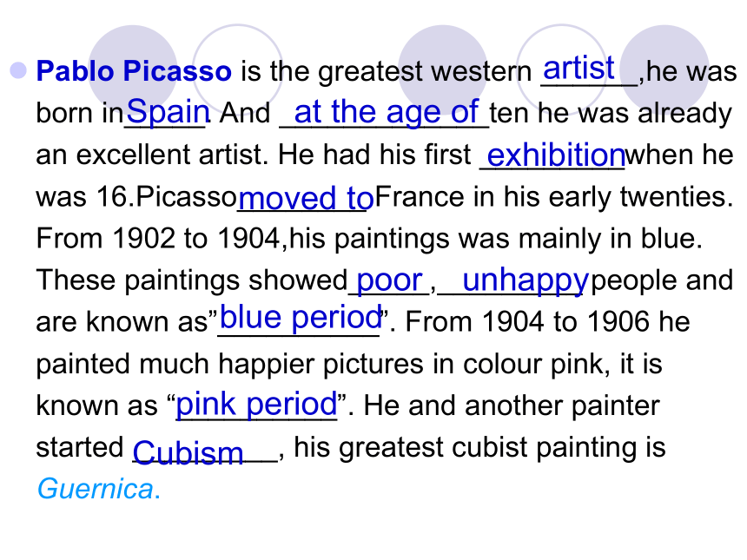Image resolution: width=747 pixels, height=560 pixels.
Task: Click the italic title 'Guernica'
Action: point(96,489)
